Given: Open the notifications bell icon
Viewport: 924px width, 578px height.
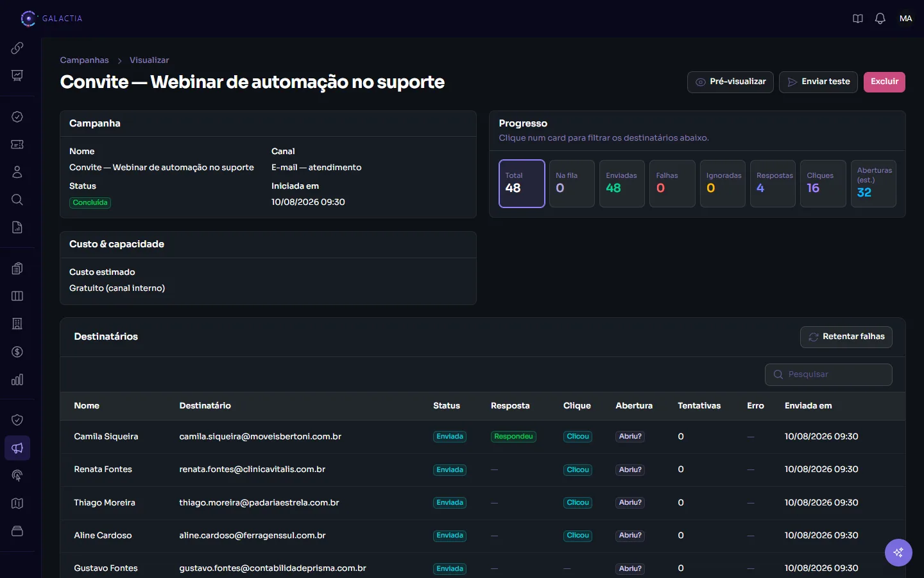Looking at the screenshot, I should coord(880,19).
